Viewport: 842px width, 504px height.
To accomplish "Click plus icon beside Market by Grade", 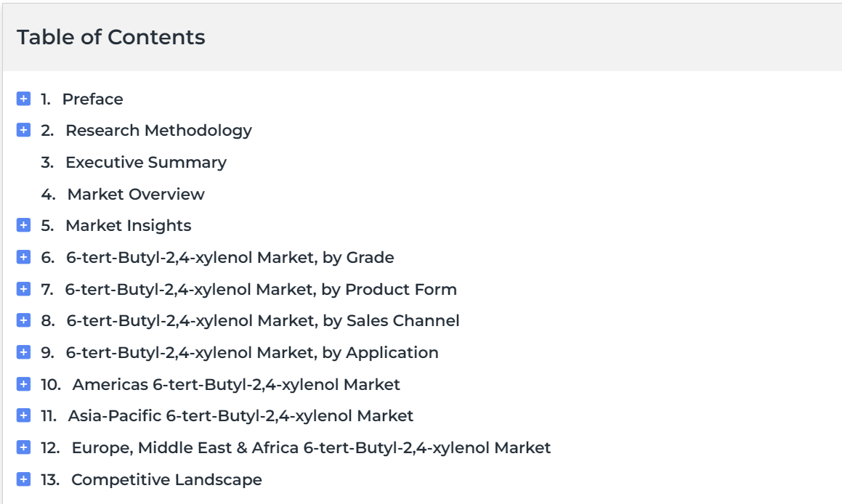I will pos(24,257).
